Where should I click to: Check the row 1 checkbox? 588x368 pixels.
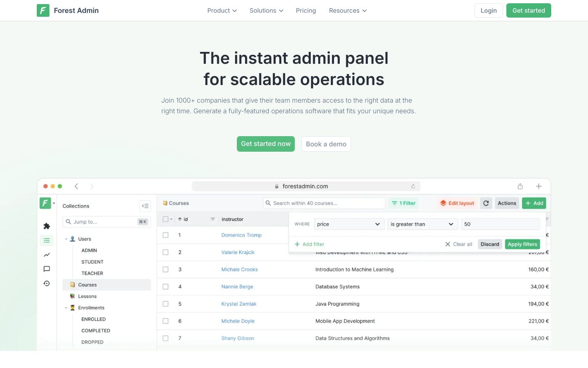tap(165, 235)
